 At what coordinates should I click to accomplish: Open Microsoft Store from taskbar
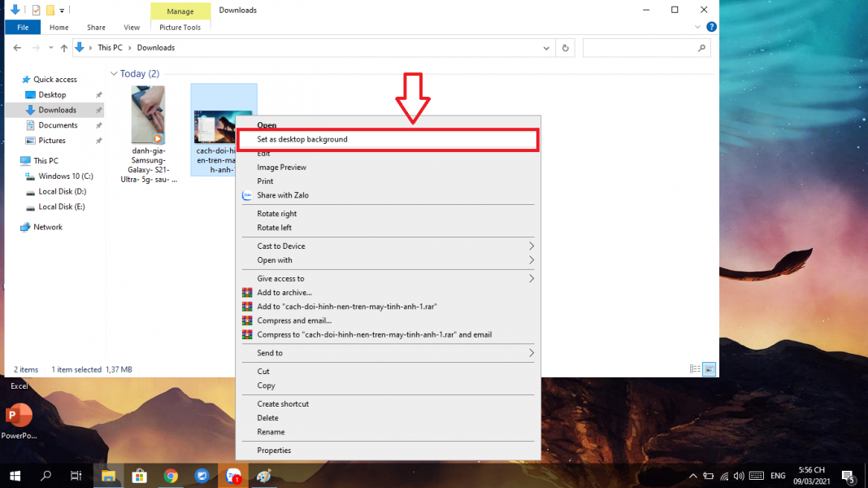click(x=139, y=476)
